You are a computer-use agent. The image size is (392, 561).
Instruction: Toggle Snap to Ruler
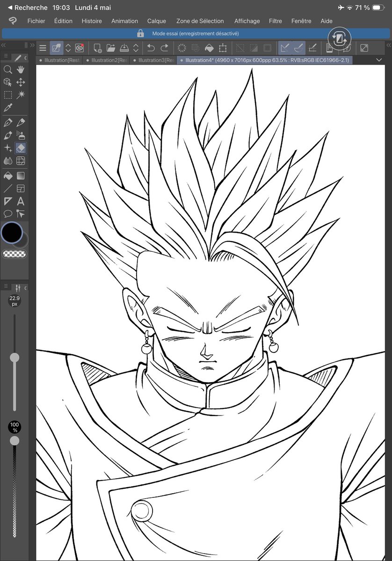click(x=285, y=48)
